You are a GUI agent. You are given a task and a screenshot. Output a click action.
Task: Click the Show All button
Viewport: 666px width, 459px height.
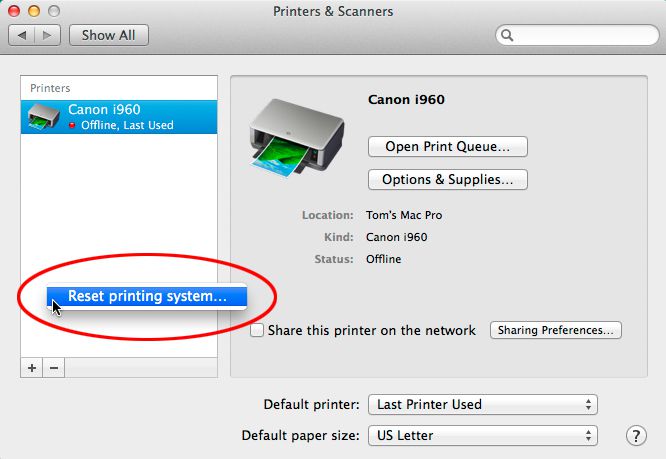point(109,35)
